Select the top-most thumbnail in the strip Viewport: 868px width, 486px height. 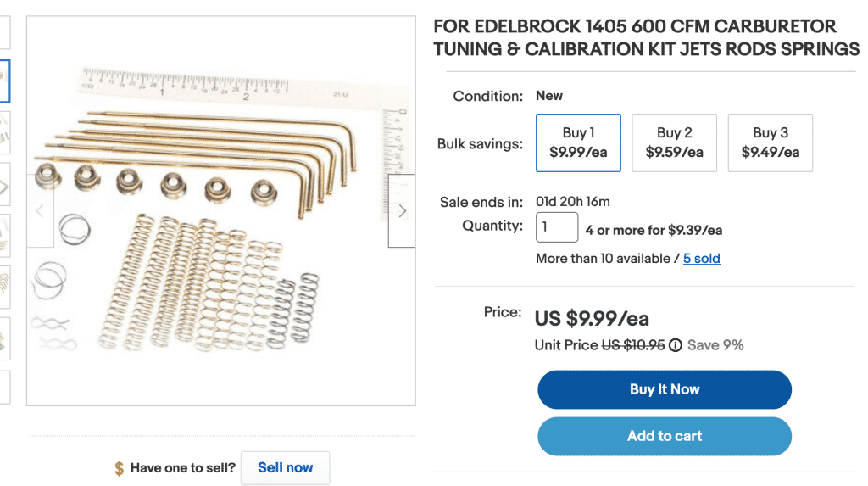point(4,30)
